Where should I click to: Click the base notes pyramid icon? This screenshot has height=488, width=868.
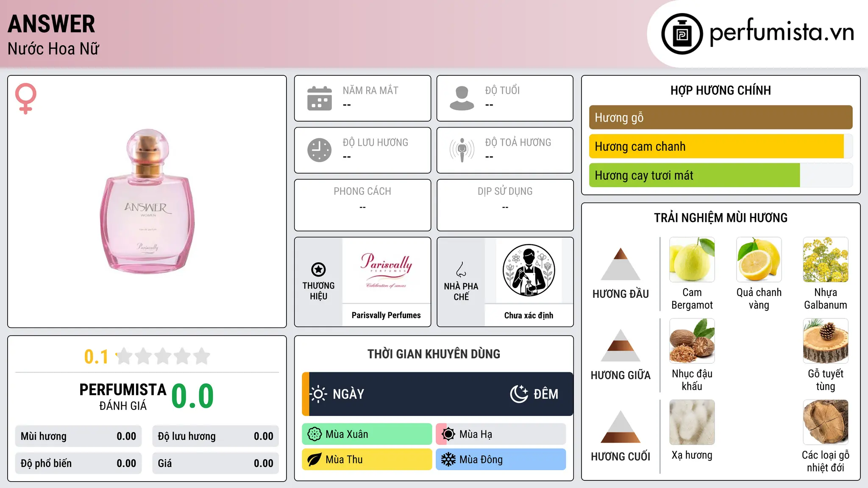coord(620,427)
